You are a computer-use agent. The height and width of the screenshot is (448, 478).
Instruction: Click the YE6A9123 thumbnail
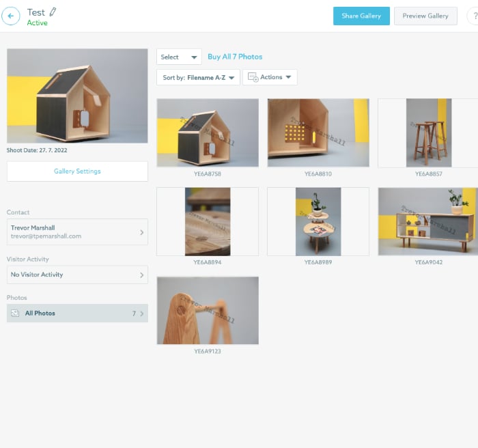pos(208,310)
